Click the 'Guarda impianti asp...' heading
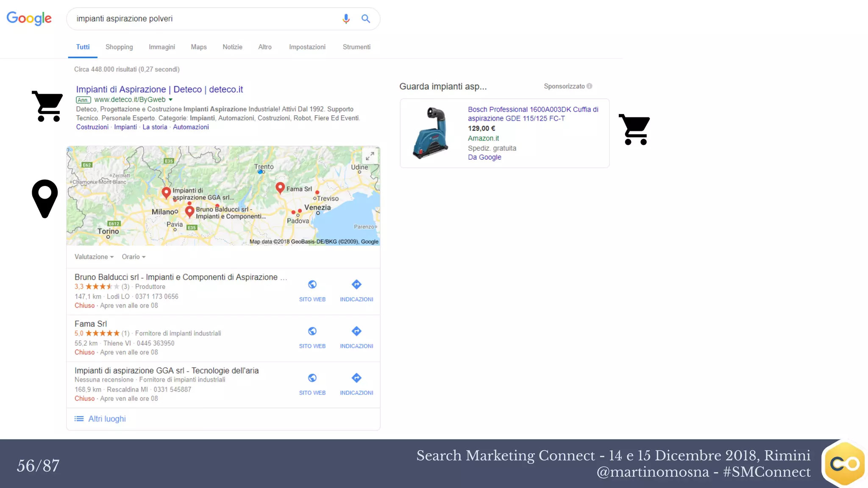 pos(443,86)
